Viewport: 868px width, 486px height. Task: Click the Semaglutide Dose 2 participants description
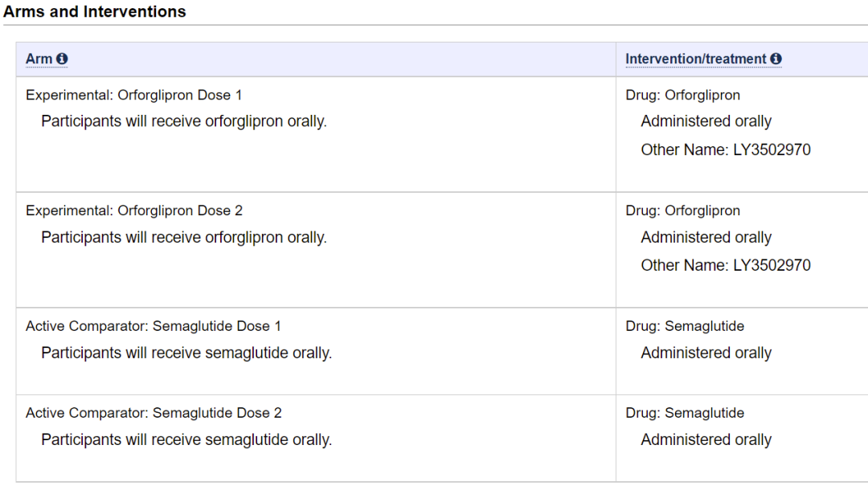tap(186, 440)
